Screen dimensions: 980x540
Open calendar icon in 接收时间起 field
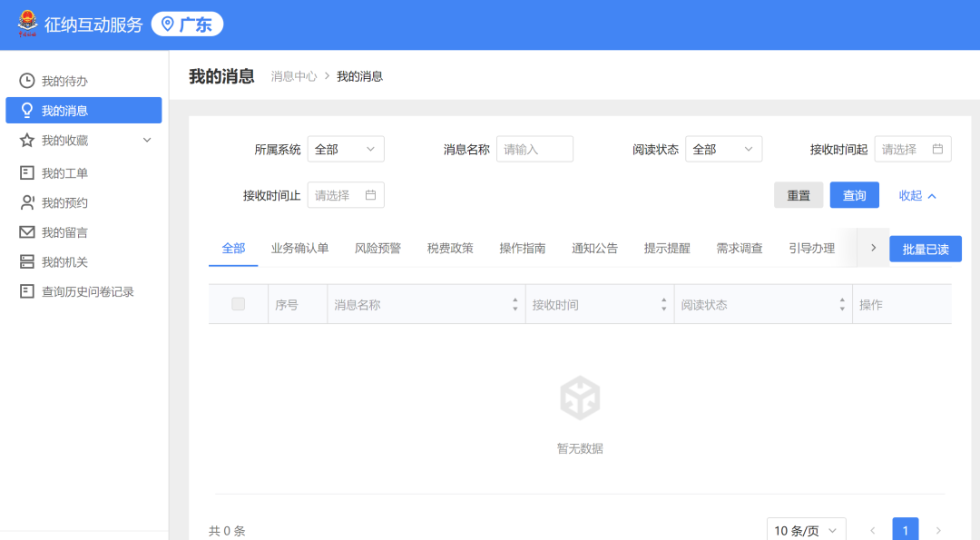click(937, 149)
